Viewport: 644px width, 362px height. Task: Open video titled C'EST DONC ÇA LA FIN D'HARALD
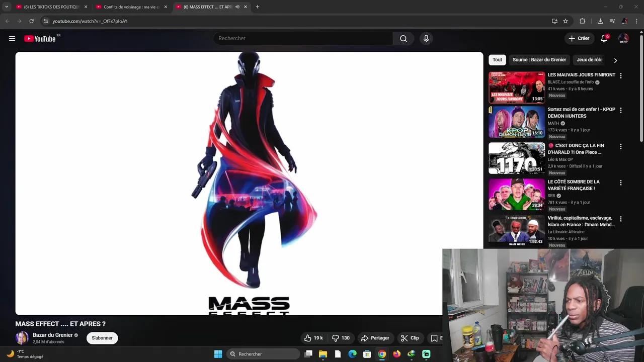576,149
